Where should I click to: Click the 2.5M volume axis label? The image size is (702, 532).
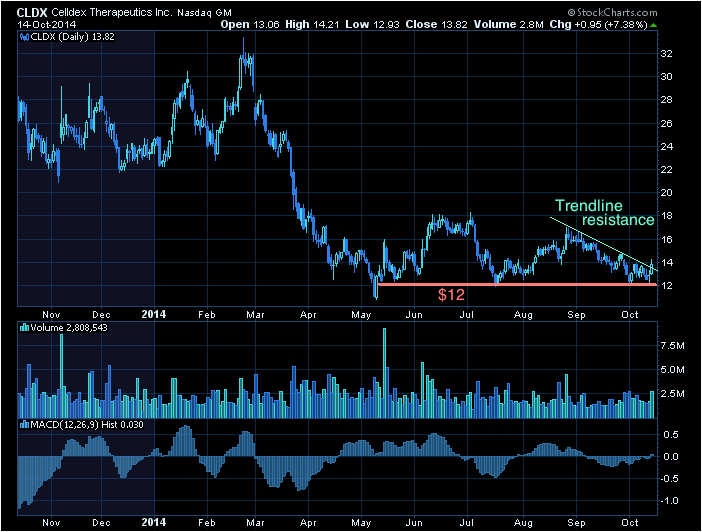[672, 394]
